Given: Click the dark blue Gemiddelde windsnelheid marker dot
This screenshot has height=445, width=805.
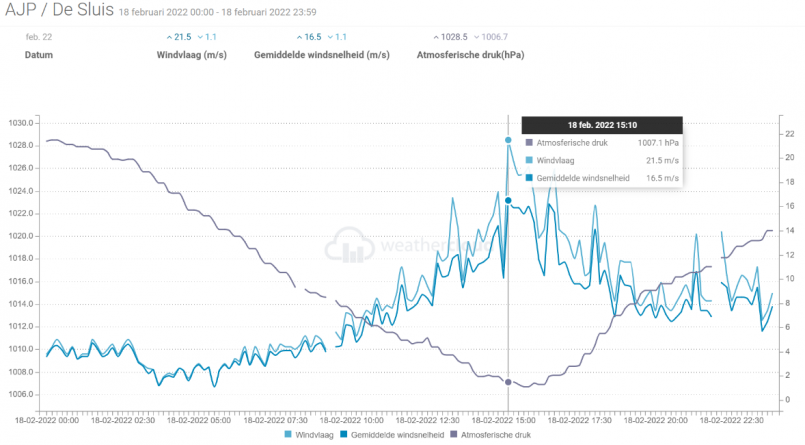Looking at the screenshot, I should coord(508,201).
